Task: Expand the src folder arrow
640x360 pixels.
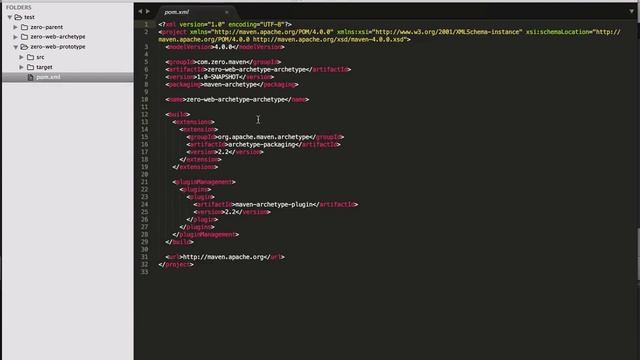Action: [22, 57]
